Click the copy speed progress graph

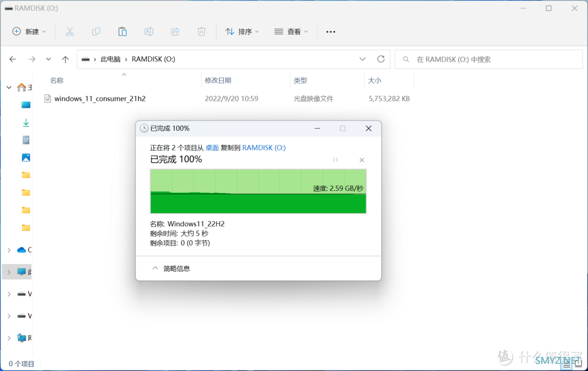click(x=258, y=191)
